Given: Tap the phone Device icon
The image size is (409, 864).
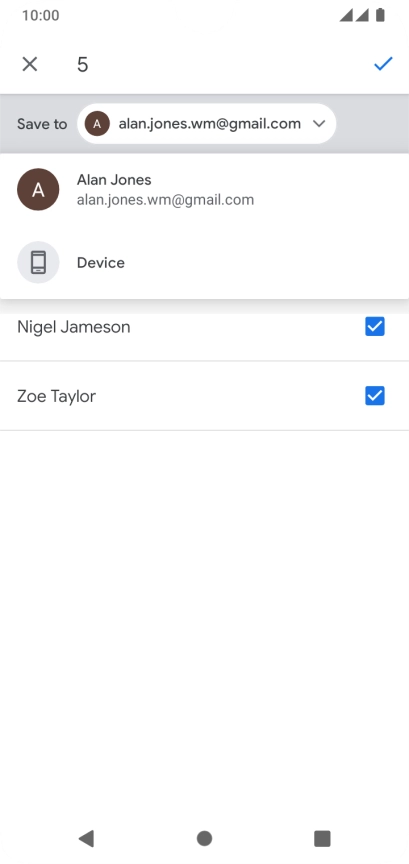Looking at the screenshot, I should [x=38, y=262].
